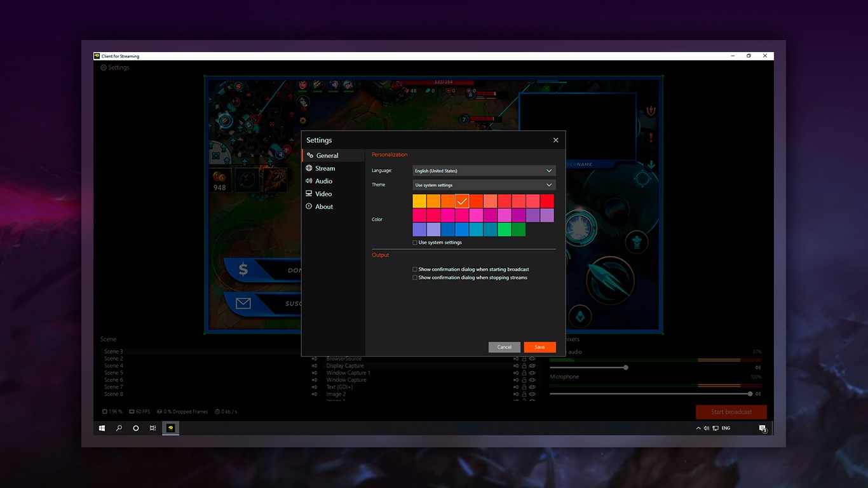This screenshot has width=868, height=488.
Task: Pick the dark green color swatch
Action: coord(519,229)
